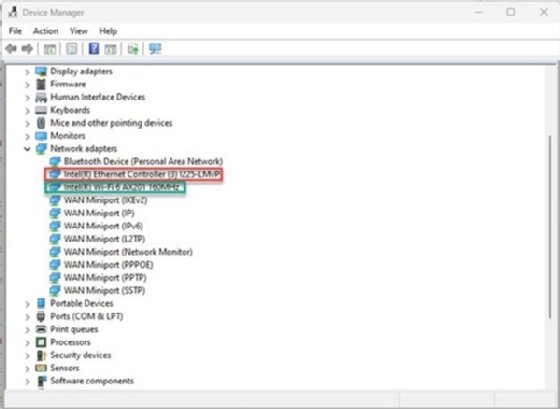Image resolution: width=560 pixels, height=409 pixels.
Task: Expand the Firmware category
Action: (28, 85)
